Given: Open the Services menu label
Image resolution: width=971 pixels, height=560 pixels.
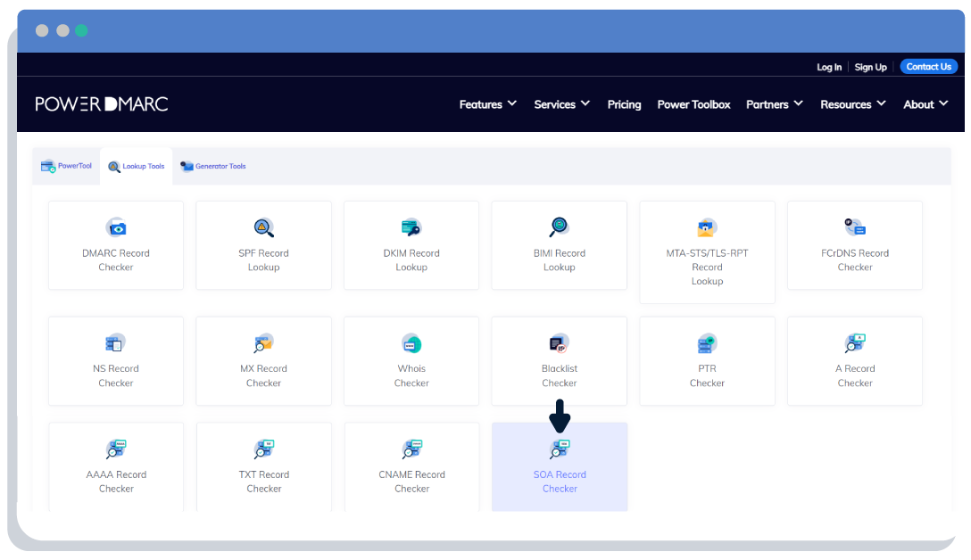Looking at the screenshot, I should pyautogui.click(x=554, y=104).
